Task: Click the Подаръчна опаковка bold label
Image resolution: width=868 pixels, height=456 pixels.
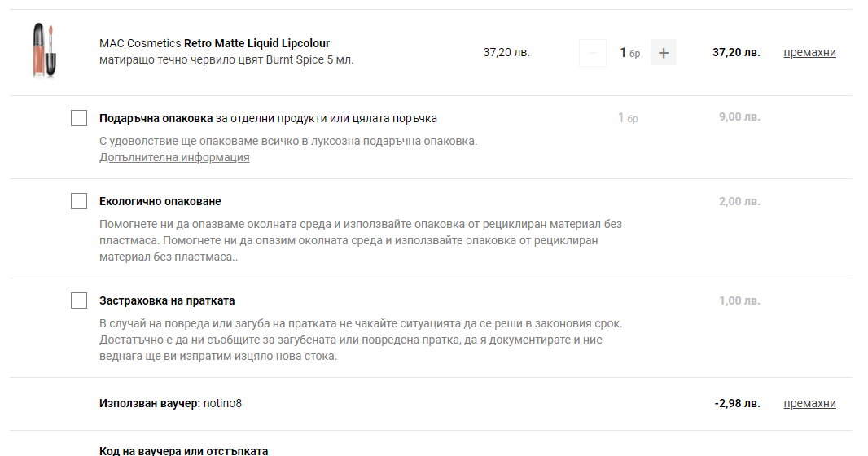Action: 156,118
